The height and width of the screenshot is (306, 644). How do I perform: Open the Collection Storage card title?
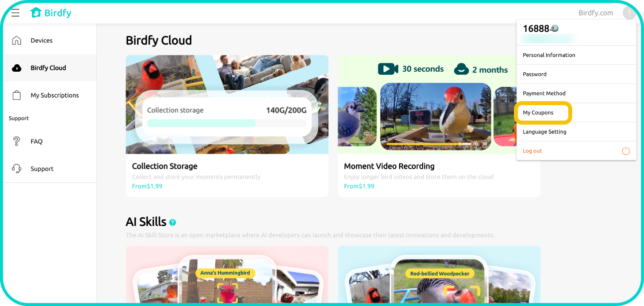click(x=164, y=166)
